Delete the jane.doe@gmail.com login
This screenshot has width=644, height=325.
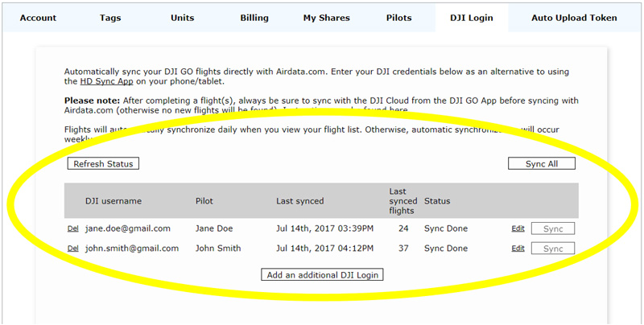tap(72, 229)
